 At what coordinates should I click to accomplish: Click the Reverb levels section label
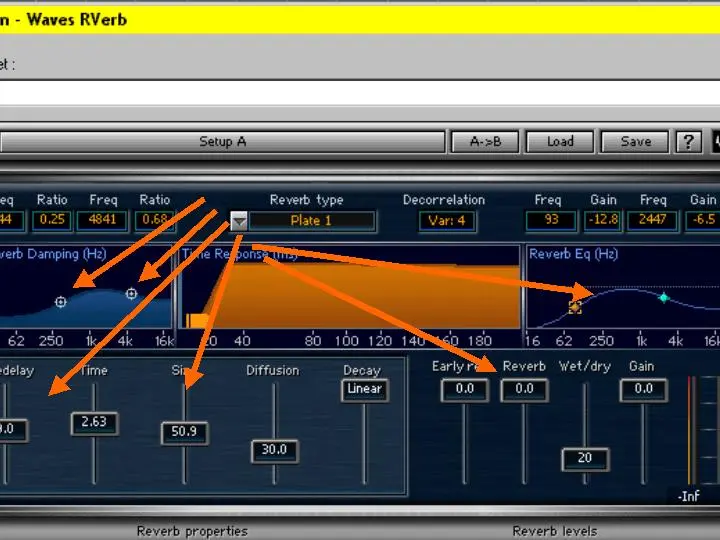[x=554, y=531]
